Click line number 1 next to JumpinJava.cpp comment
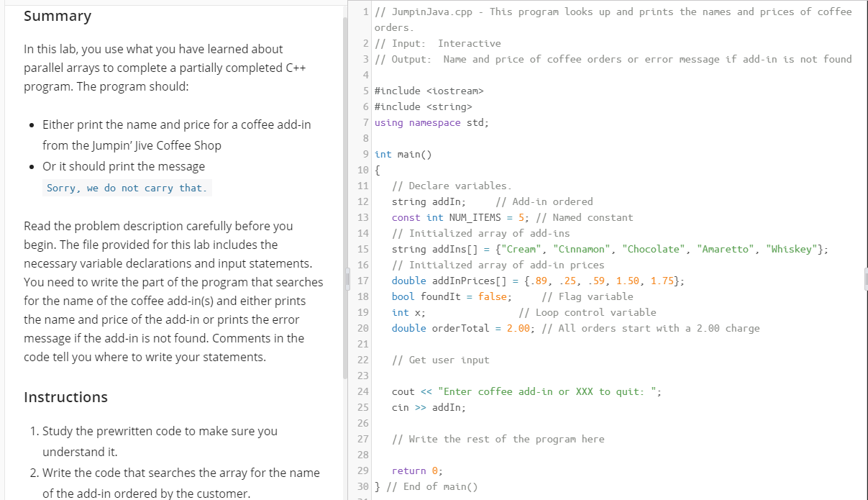868x500 pixels. click(x=365, y=12)
